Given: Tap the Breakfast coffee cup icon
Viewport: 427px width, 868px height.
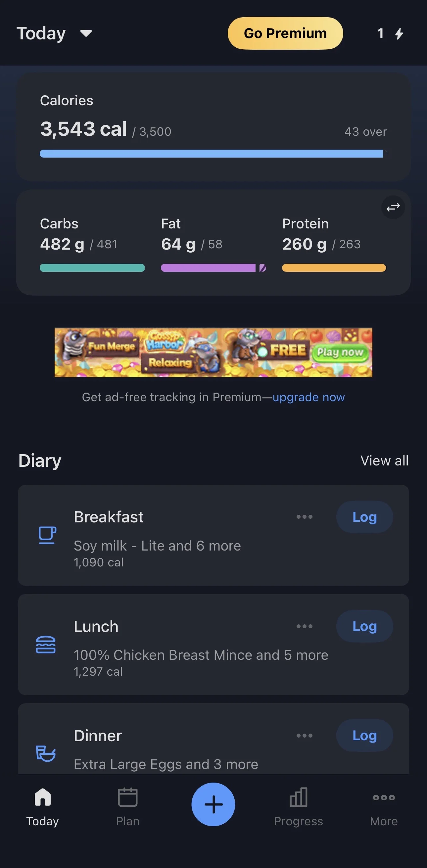Looking at the screenshot, I should (x=47, y=535).
